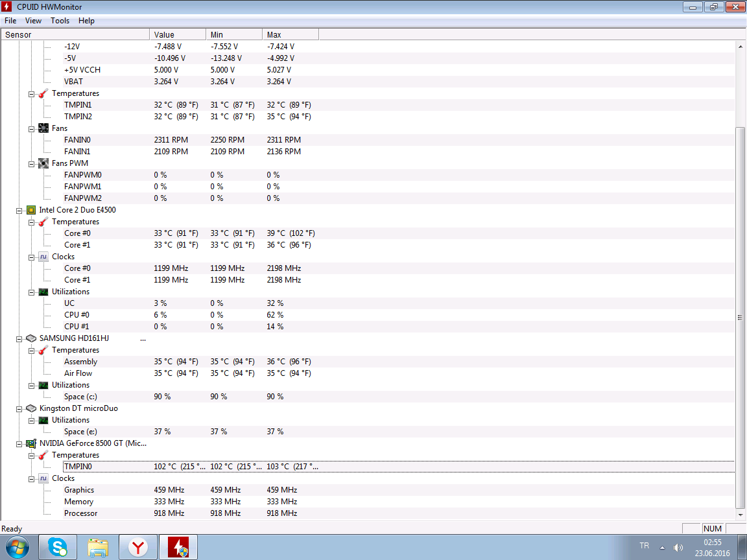747x560 pixels.
Task: Select the TMPIN1 temperature row
Action: pyautogui.click(x=399, y=105)
